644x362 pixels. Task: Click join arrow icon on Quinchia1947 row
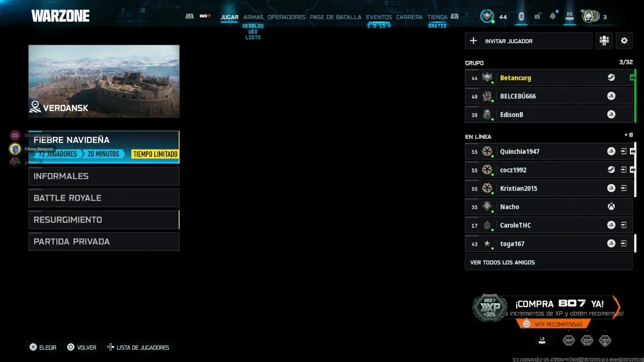pos(623,151)
